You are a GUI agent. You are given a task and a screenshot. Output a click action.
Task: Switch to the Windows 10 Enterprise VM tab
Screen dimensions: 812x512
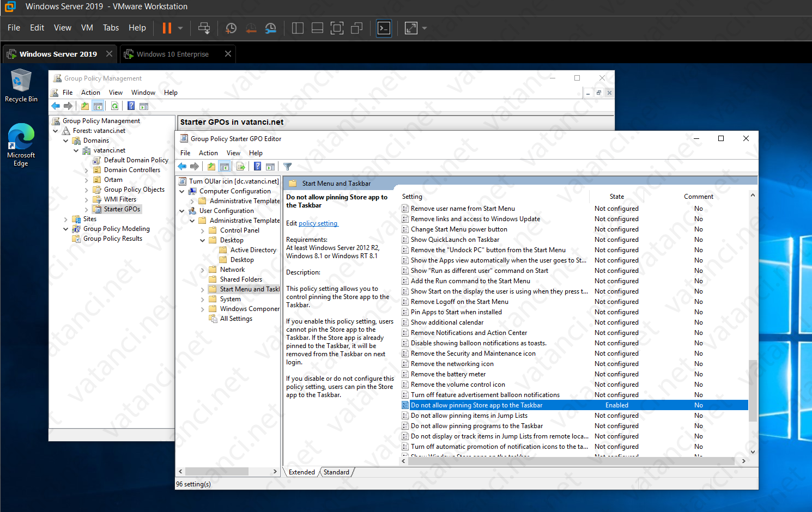(172, 54)
